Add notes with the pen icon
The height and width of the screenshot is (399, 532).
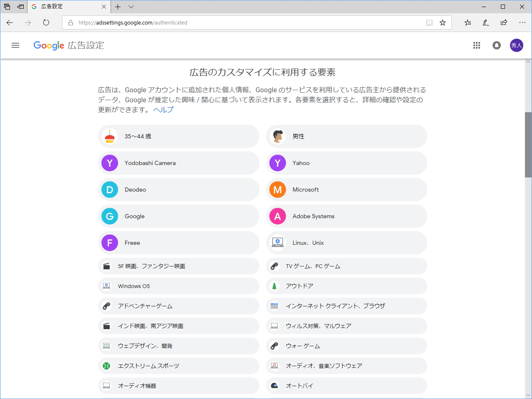pos(486,22)
